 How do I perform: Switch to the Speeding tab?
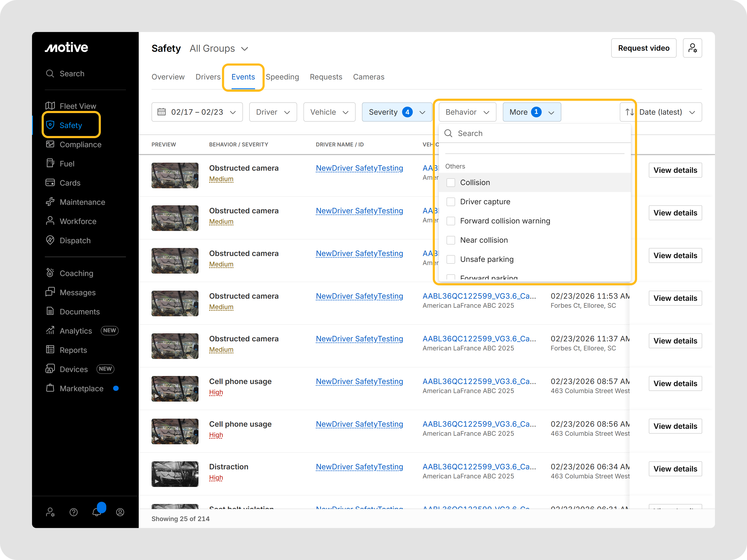282,77
